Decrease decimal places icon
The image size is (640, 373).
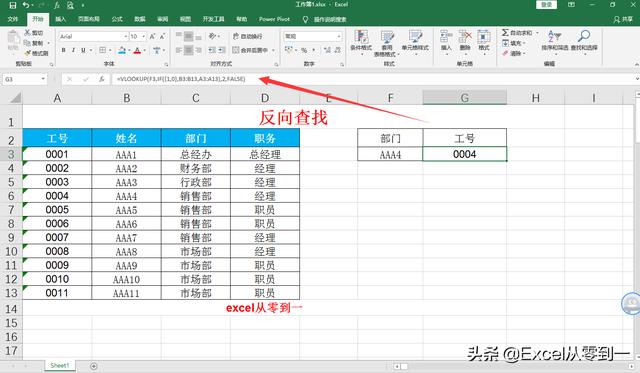coord(337,50)
